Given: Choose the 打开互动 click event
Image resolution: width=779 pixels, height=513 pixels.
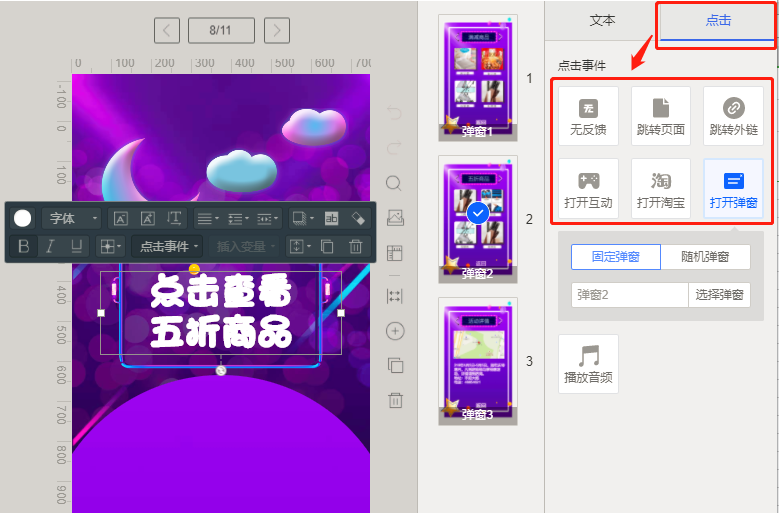Looking at the screenshot, I should 588,189.
